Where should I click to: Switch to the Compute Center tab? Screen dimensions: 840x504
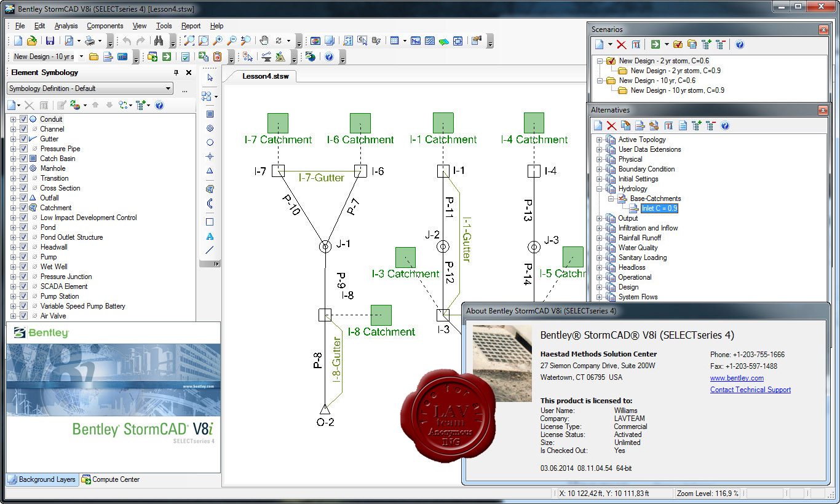pos(111,479)
